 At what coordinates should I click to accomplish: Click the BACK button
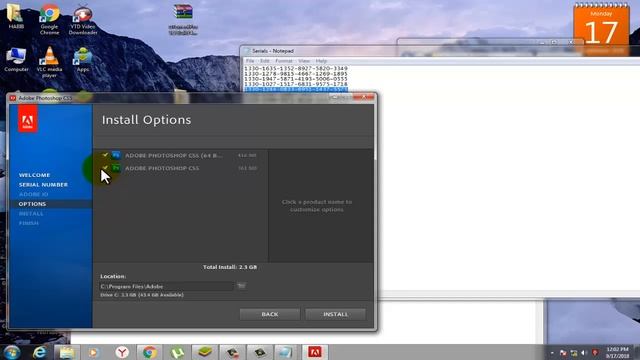pos(270,314)
